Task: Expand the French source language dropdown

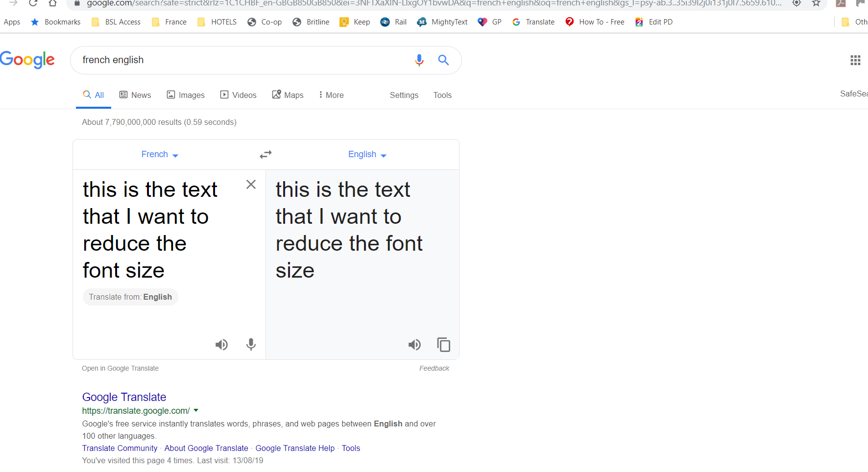Action: pos(160,155)
